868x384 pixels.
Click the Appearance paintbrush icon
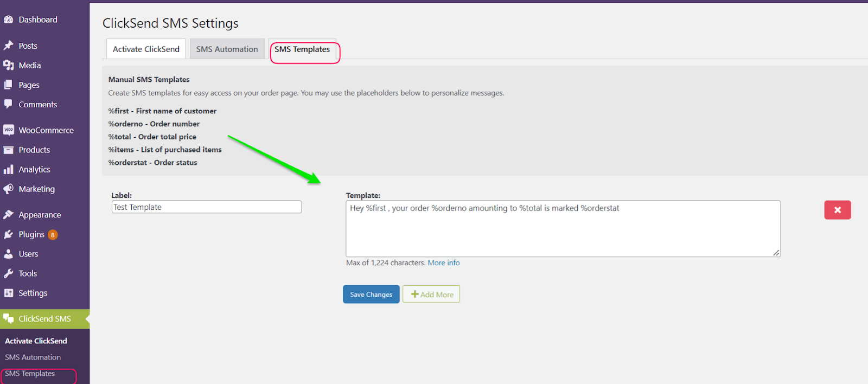point(8,215)
